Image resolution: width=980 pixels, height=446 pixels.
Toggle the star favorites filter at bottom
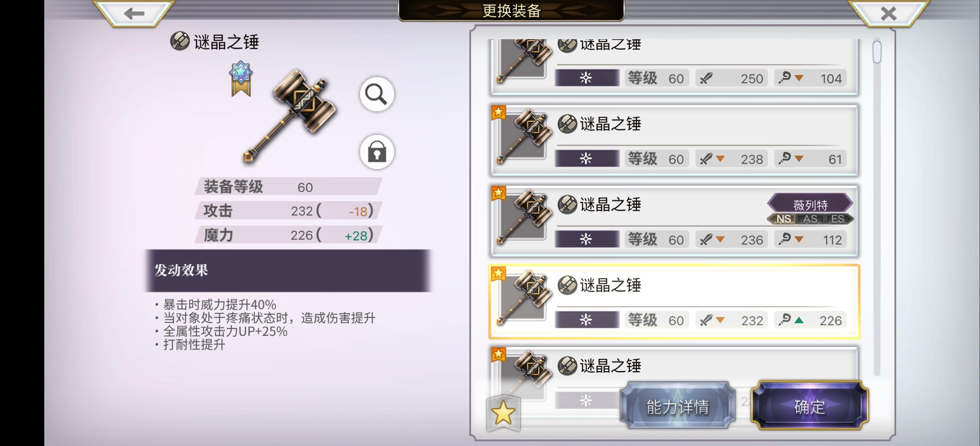click(x=503, y=413)
